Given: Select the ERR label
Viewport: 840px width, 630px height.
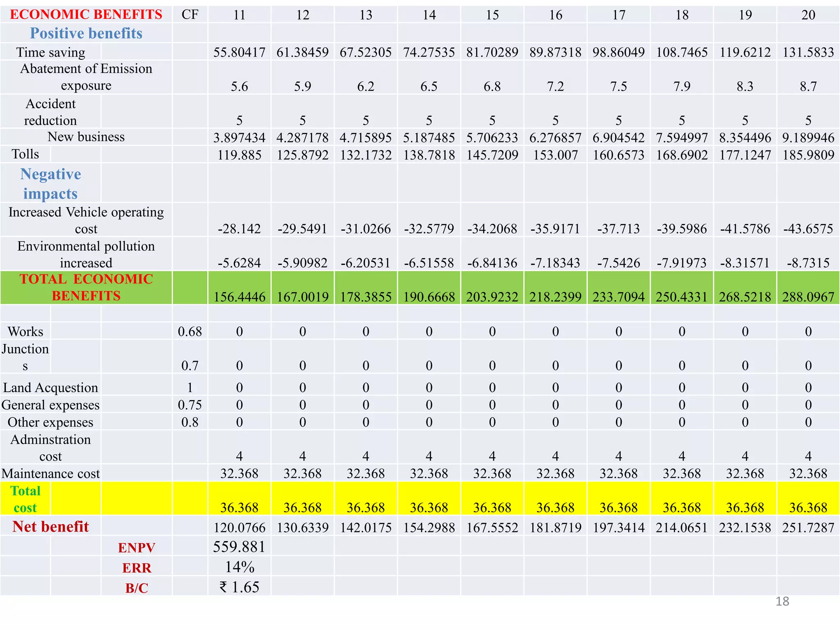Looking at the screenshot, I should [137, 568].
